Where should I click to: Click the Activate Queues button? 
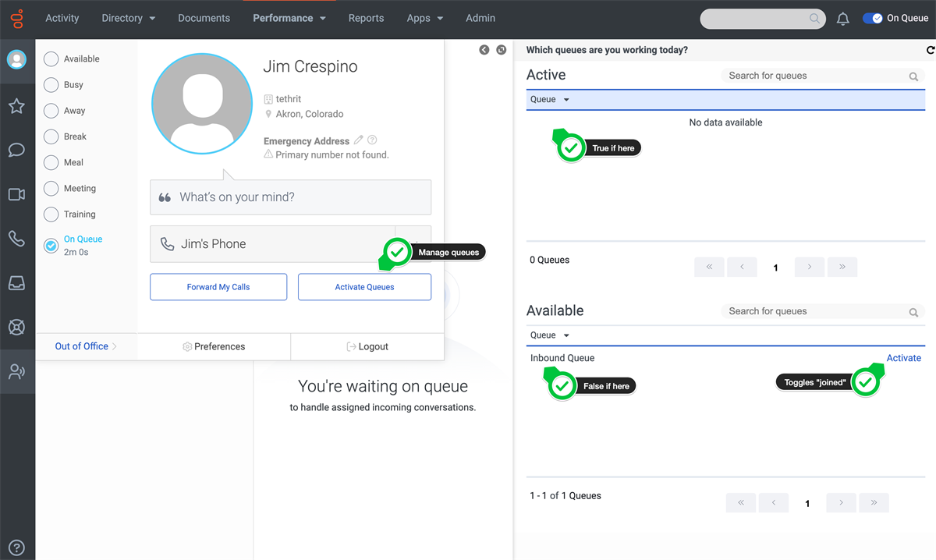(364, 287)
